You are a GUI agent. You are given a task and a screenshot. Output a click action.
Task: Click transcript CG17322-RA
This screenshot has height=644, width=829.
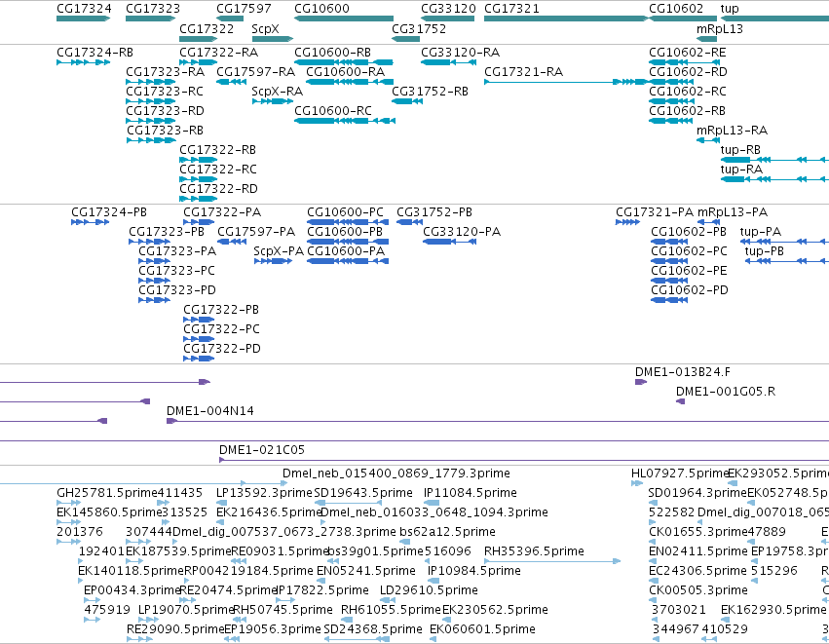click(x=218, y=53)
